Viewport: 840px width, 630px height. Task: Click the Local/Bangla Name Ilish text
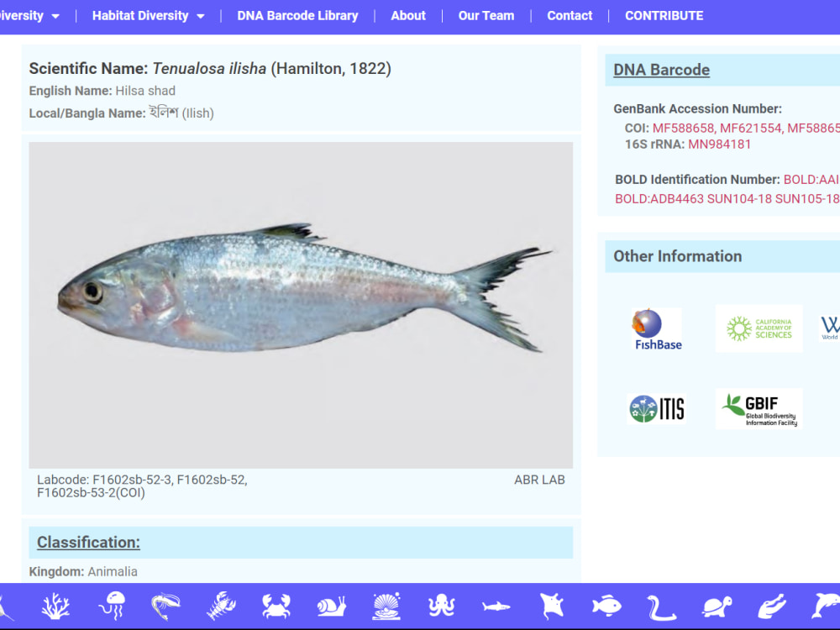[x=121, y=113]
